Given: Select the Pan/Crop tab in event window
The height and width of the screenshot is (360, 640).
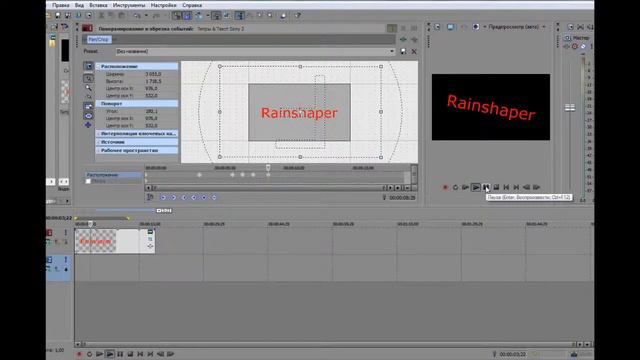Looking at the screenshot, I should click(x=99, y=40).
